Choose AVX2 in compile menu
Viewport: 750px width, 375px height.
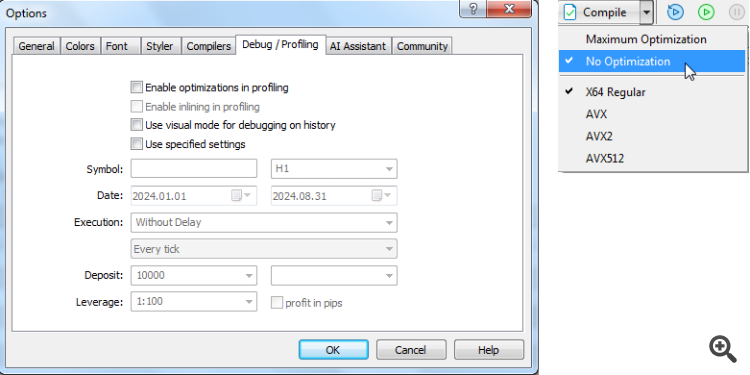pos(652,136)
